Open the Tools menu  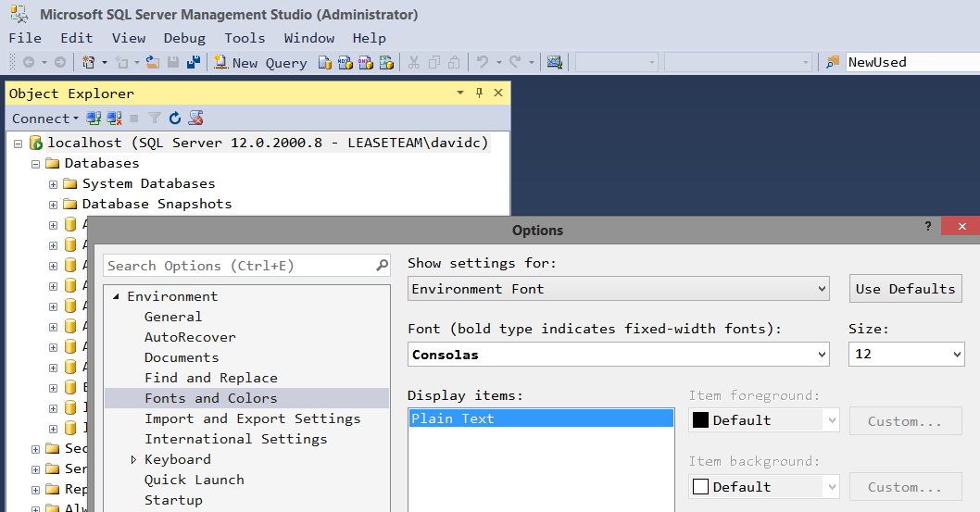coord(245,38)
